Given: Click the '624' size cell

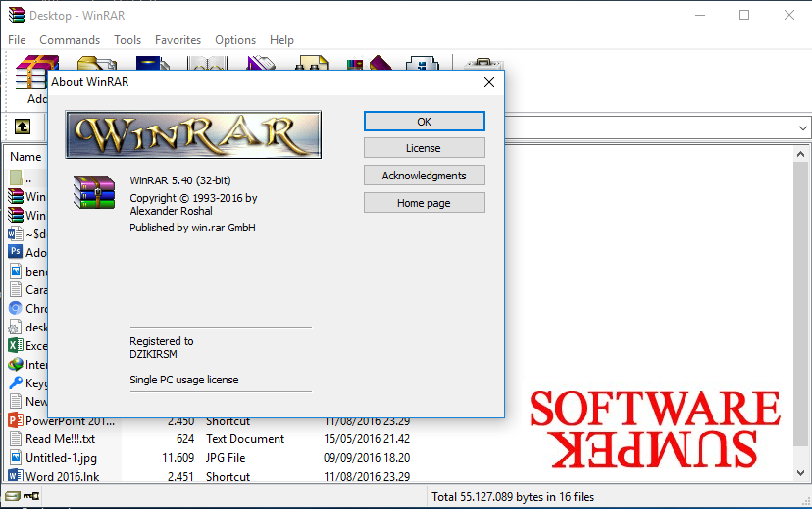Looking at the screenshot, I should (185, 439).
